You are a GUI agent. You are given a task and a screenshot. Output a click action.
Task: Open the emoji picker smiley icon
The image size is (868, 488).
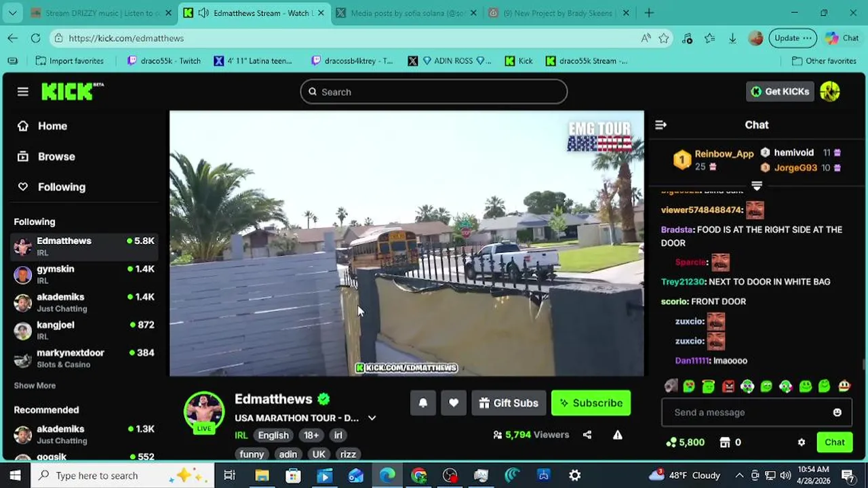[x=837, y=412]
